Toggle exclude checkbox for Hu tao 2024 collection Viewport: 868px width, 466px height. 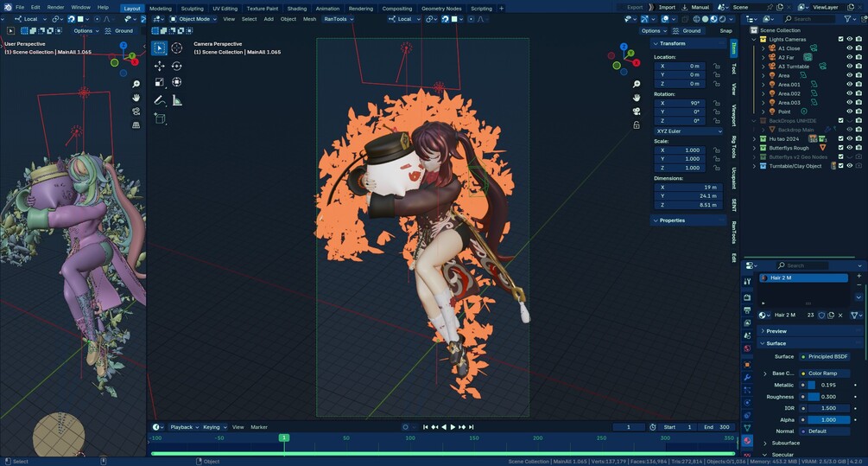click(840, 139)
